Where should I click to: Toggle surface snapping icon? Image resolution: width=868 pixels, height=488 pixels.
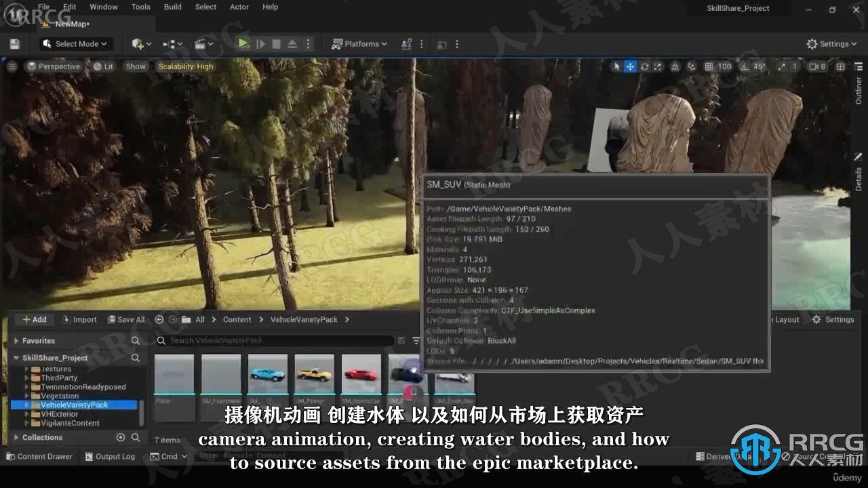click(x=692, y=66)
